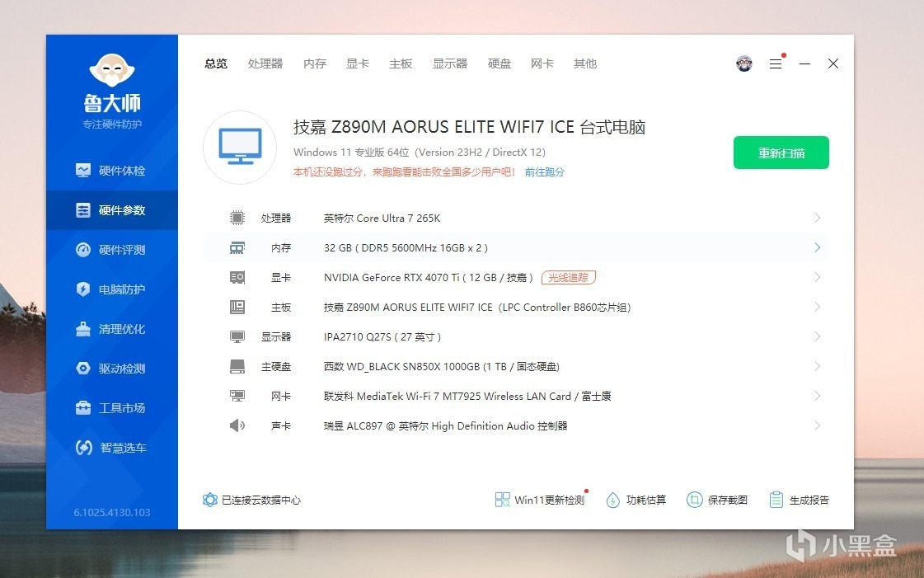Switch to the 硬盘 tab

[500, 63]
